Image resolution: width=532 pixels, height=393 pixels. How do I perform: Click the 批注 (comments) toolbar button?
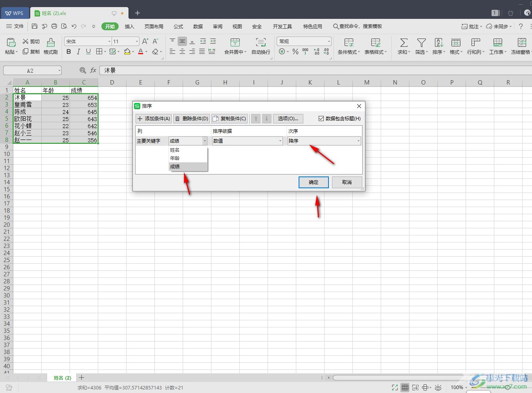click(x=471, y=26)
